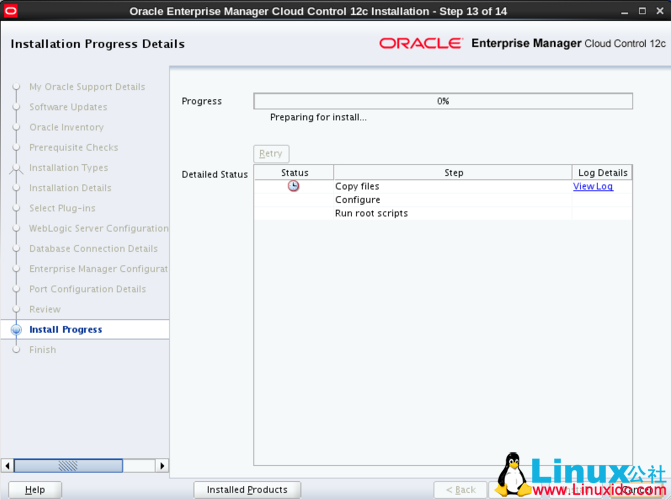This screenshot has height=500, width=671.
Task: Open the Installed Products dialog
Action: (247, 490)
